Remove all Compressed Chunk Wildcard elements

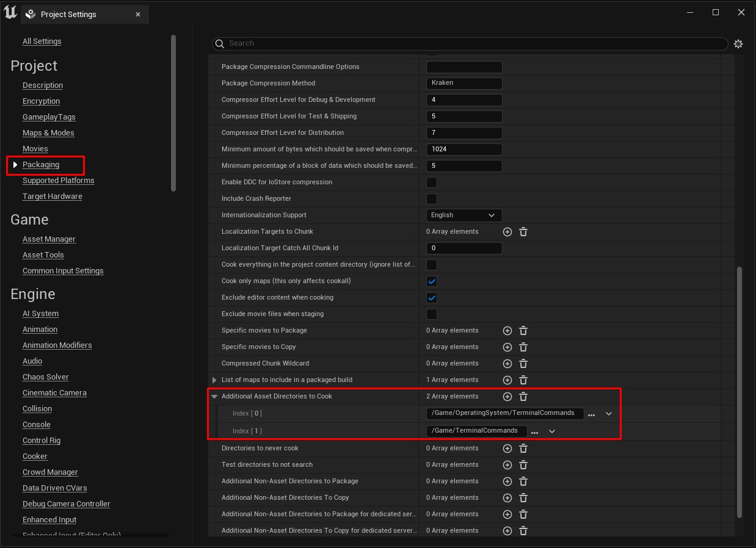pos(523,364)
